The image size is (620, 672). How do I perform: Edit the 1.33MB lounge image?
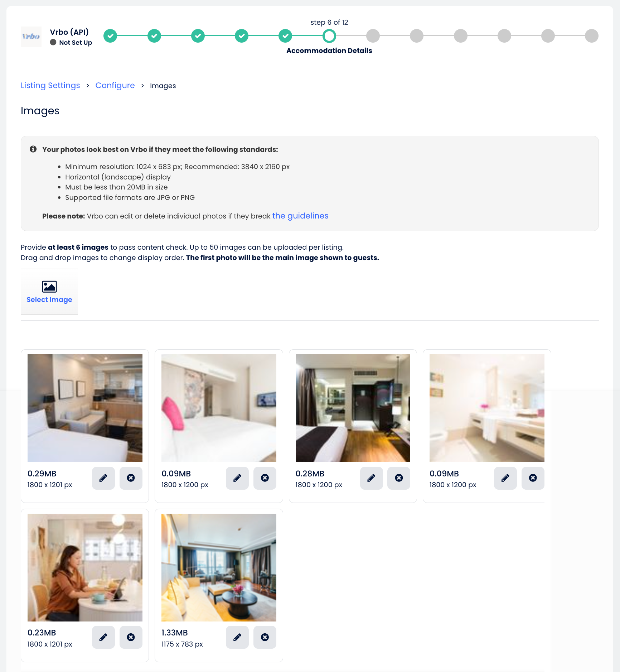pyautogui.click(x=237, y=637)
